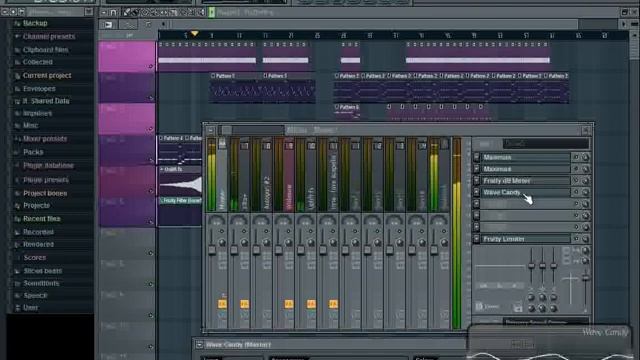Open dropdown arrow of Wave Candy slot
640x360 pixels.
pyautogui.click(x=476, y=192)
